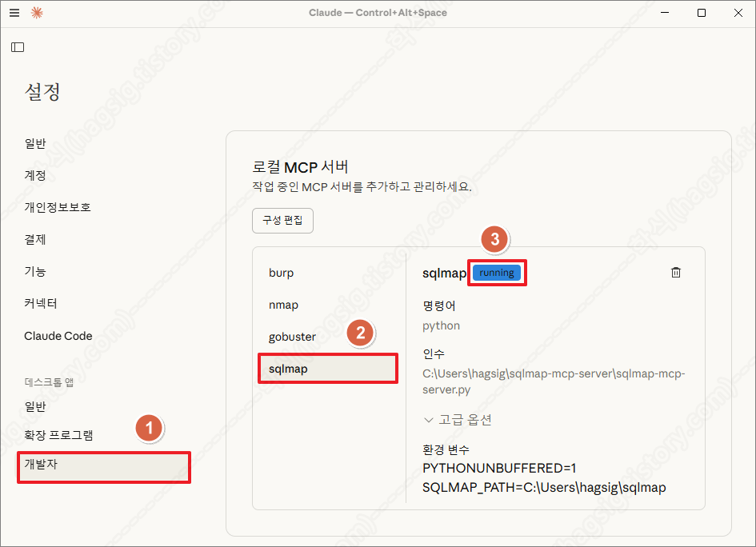Click the sqlmap server title
756x547 pixels.
coord(444,273)
